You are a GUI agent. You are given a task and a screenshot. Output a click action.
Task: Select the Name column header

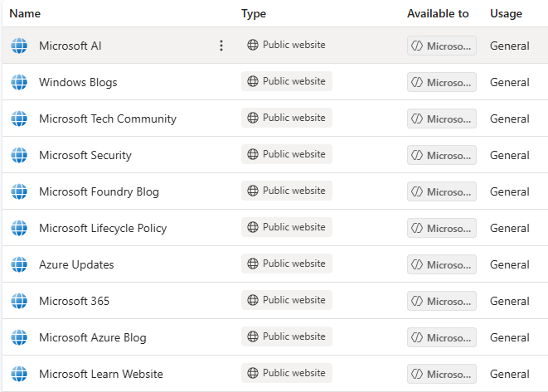coord(25,13)
